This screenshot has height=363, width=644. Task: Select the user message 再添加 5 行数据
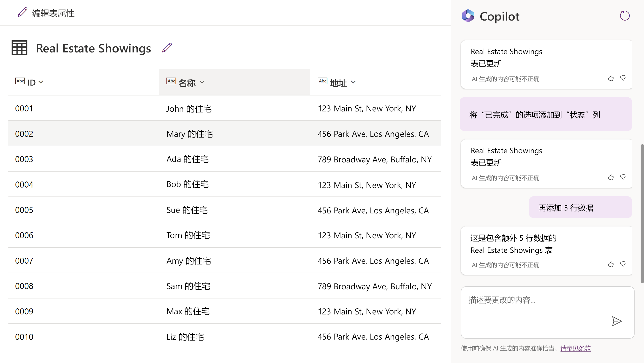(580, 207)
